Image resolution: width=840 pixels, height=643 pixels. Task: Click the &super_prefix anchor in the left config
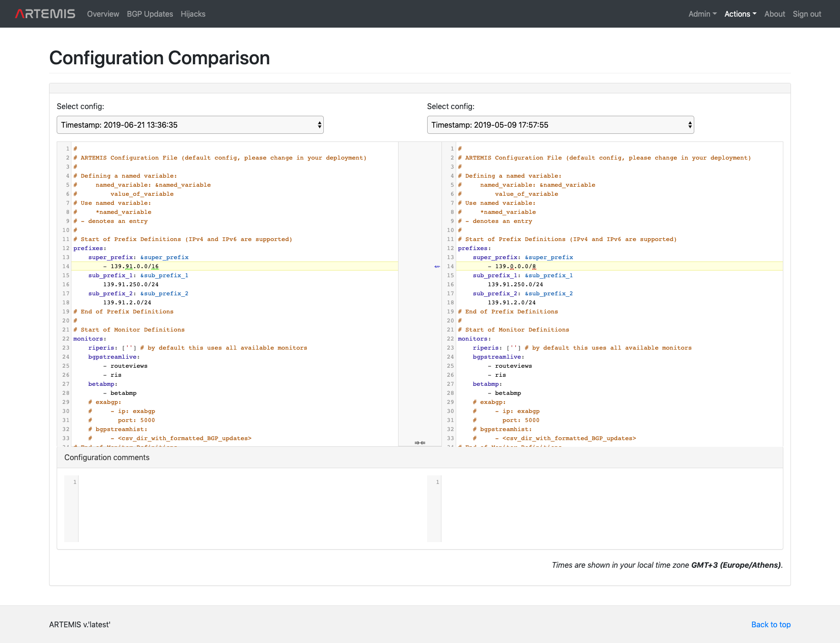click(x=165, y=257)
